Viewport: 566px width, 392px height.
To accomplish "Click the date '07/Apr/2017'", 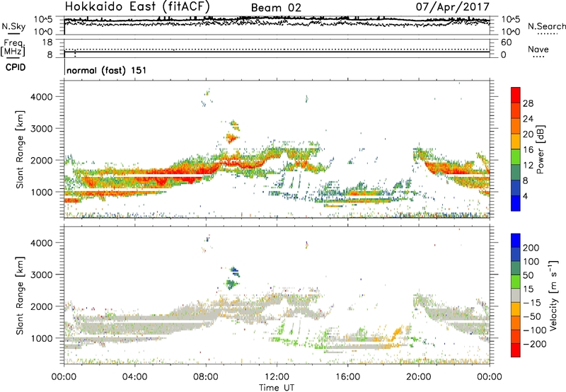I will (453, 6).
